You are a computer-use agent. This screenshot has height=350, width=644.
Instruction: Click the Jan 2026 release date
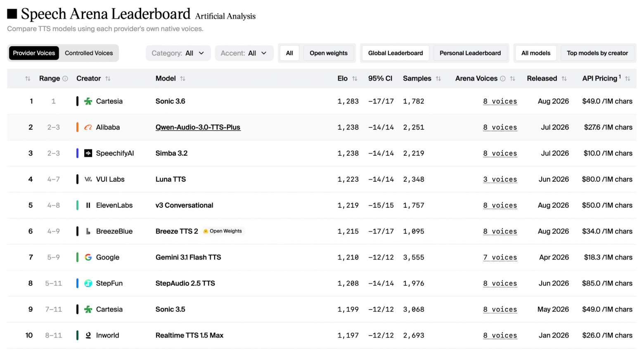554,335
